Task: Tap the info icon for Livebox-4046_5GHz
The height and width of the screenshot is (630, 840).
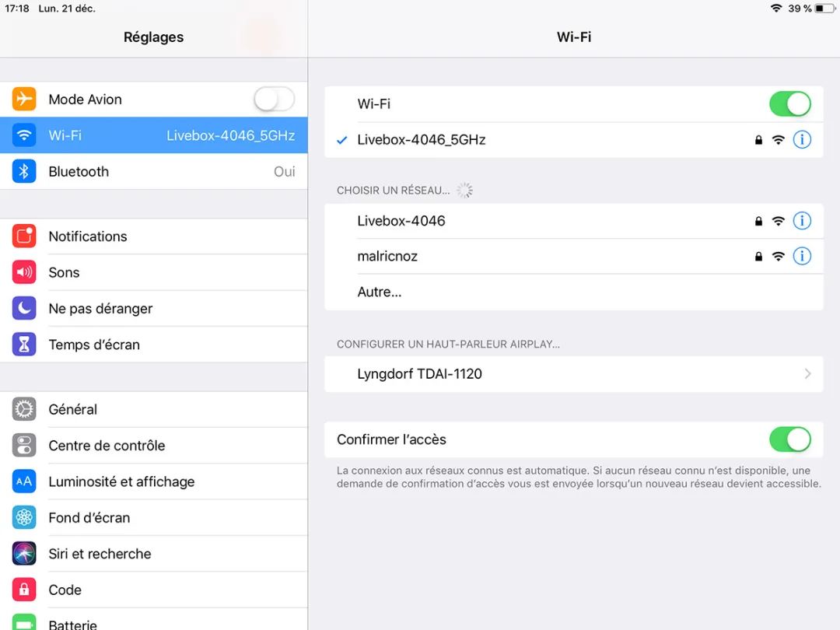Action: [x=801, y=140]
